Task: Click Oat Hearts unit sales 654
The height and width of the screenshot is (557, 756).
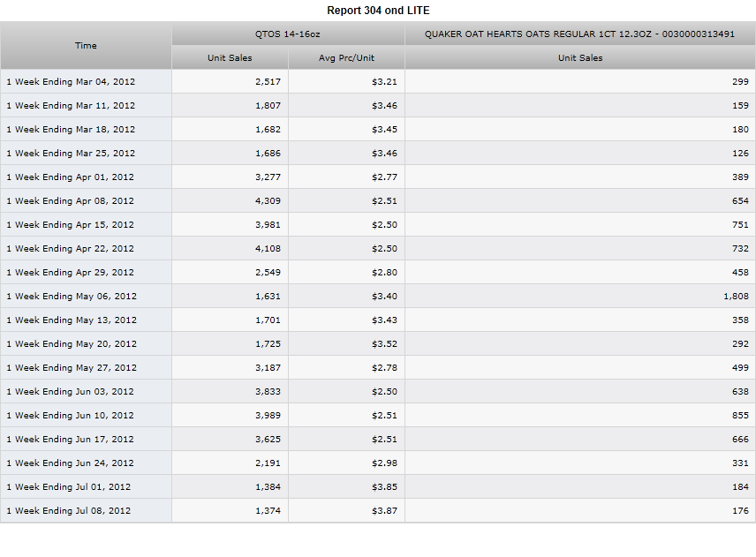Action: point(741,201)
